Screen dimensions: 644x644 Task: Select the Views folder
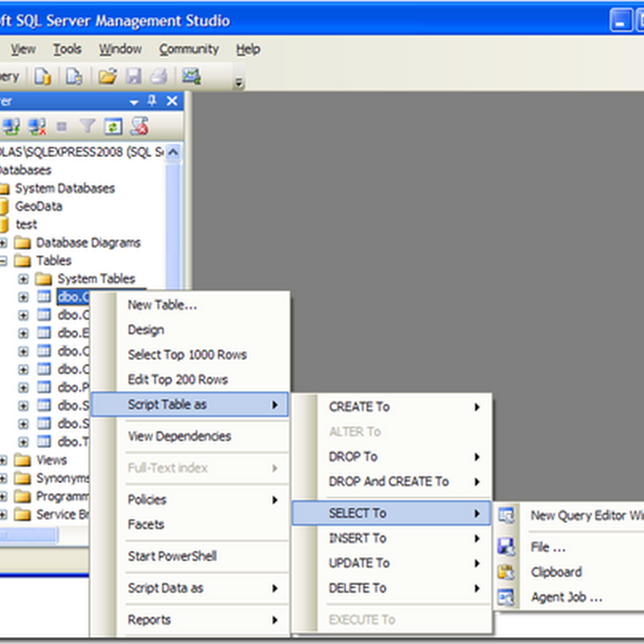click(x=52, y=460)
